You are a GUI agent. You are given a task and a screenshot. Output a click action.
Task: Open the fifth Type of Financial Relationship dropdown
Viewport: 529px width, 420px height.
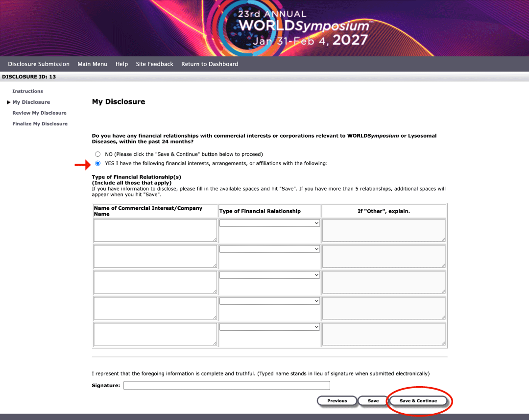point(269,327)
